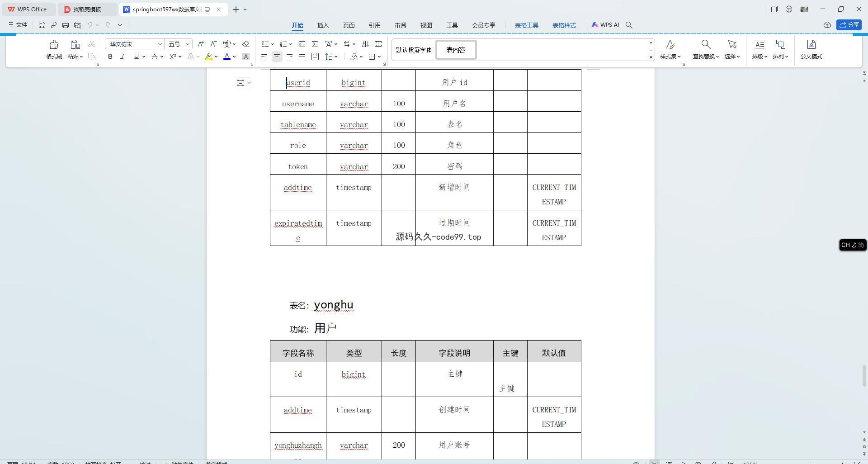The width and height of the screenshot is (868, 464).
Task: Click the Sort A-Z icon
Action: point(366,44)
